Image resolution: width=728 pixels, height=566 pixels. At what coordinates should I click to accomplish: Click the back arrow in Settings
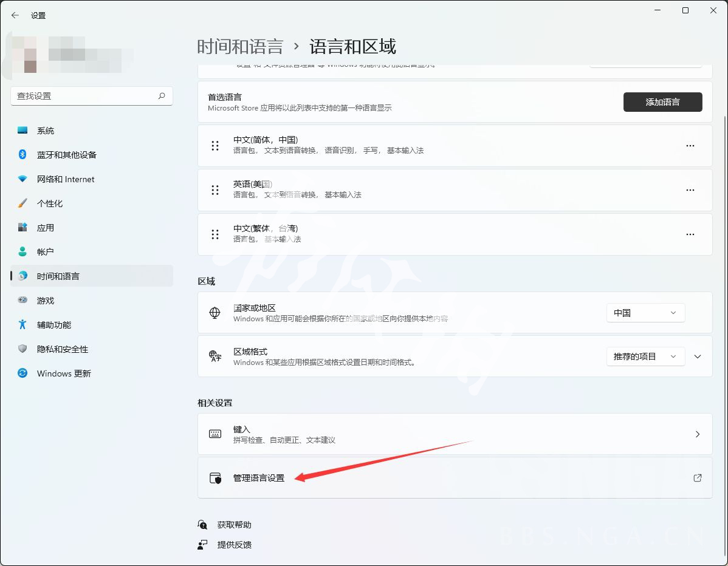[15, 15]
